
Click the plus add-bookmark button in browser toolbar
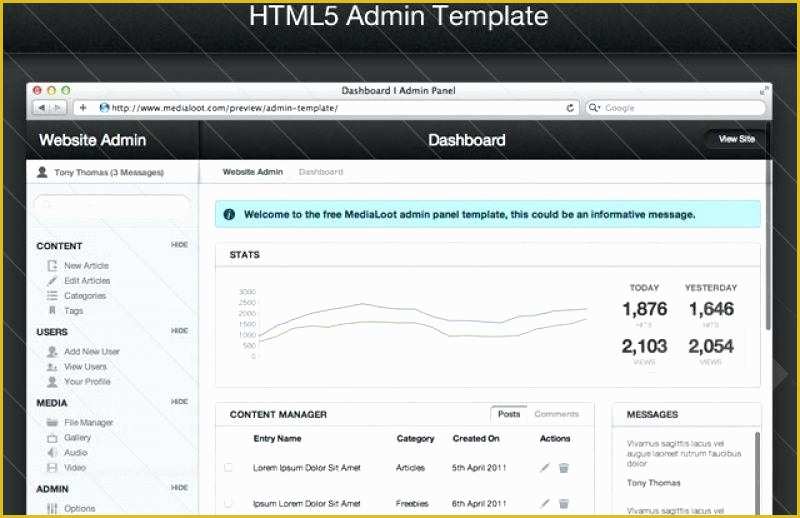[83, 108]
